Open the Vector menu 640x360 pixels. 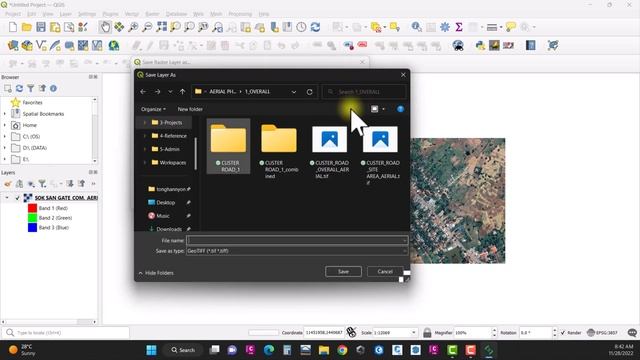pyautogui.click(x=131, y=14)
